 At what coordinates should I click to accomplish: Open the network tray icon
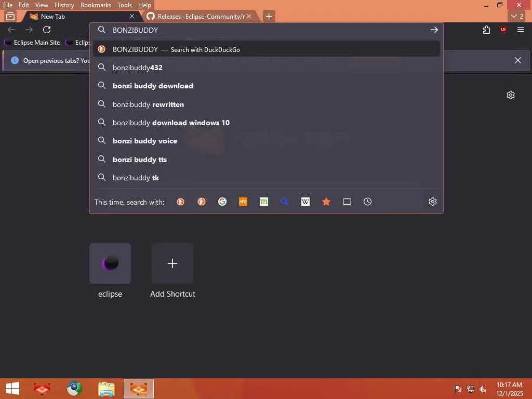(x=470, y=389)
